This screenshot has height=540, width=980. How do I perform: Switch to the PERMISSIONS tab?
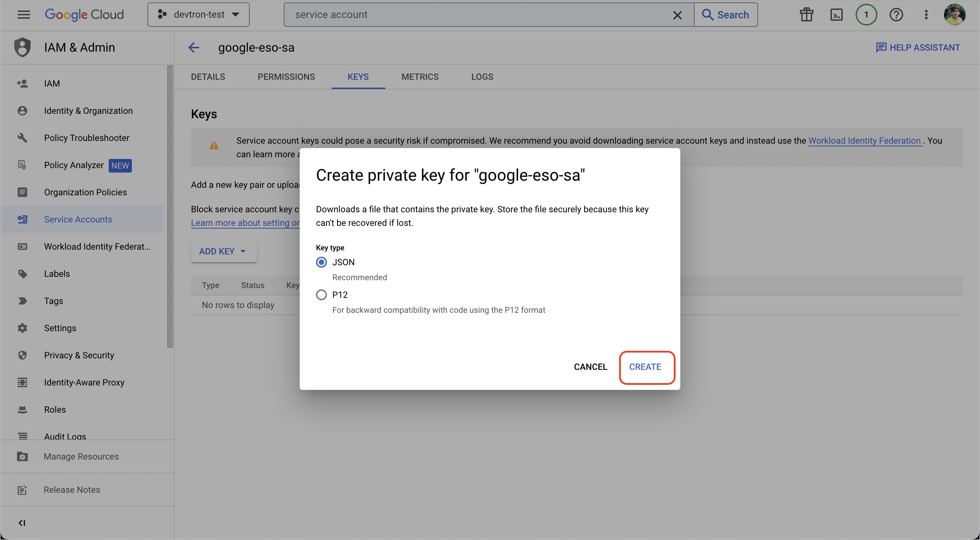pos(286,77)
